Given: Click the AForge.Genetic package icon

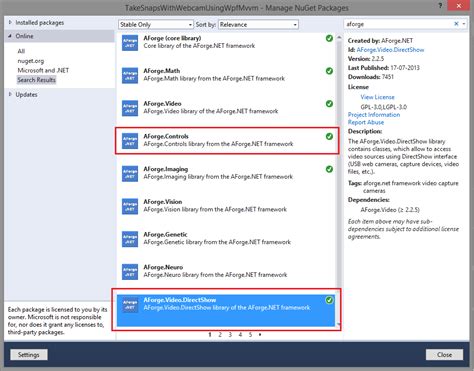Looking at the screenshot, I should pyautogui.click(x=130, y=239).
